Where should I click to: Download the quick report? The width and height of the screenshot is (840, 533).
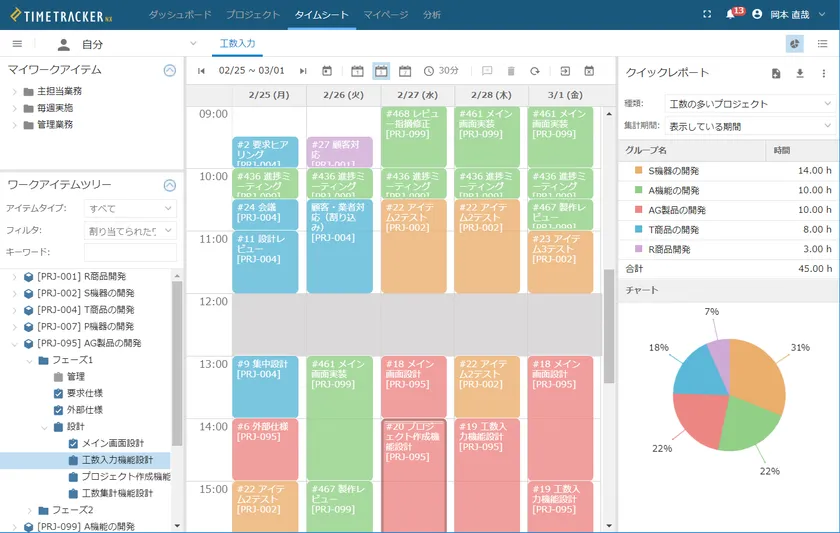[x=799, y=73]
